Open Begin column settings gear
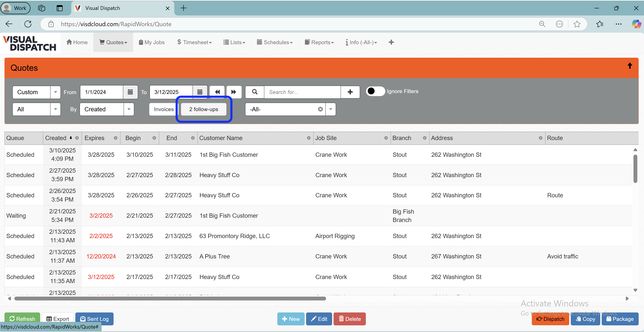This screenshot has height=332, width=644. (154, 138)
